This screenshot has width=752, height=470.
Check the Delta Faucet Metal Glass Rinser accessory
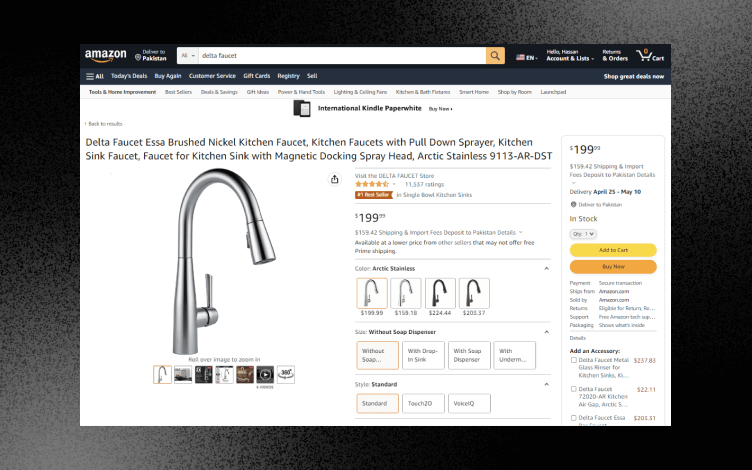[x=574, y=360]
